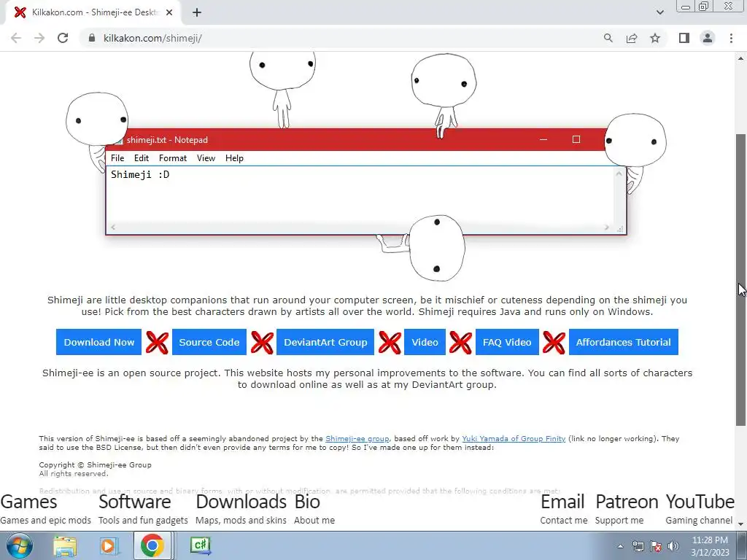747x560 pixels.
Task: Go back in browser history
Action: pyautogui.click(x=16, y=38)
